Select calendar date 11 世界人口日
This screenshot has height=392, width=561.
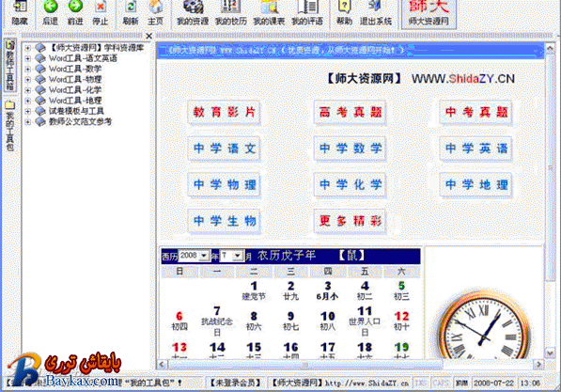coord(365,321)
